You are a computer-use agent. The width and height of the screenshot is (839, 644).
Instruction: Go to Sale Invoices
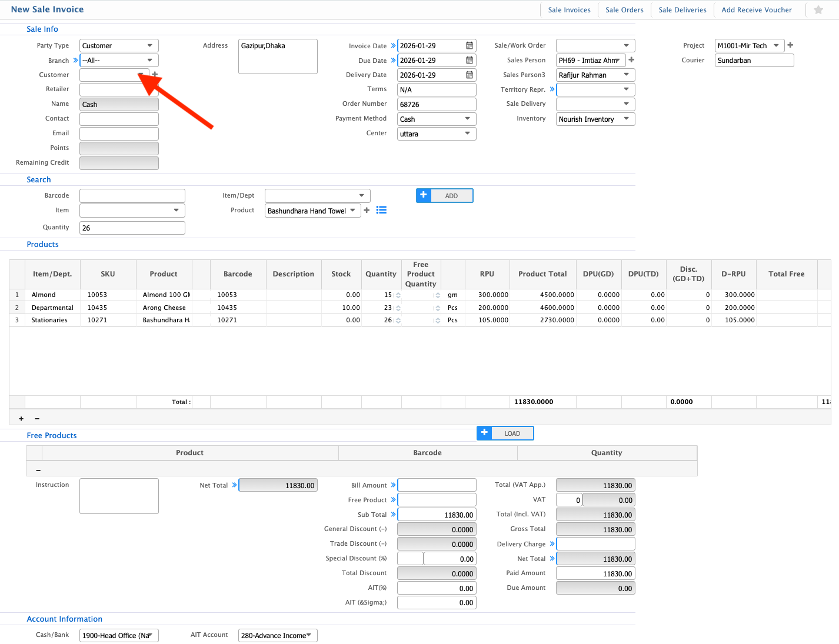569,10
